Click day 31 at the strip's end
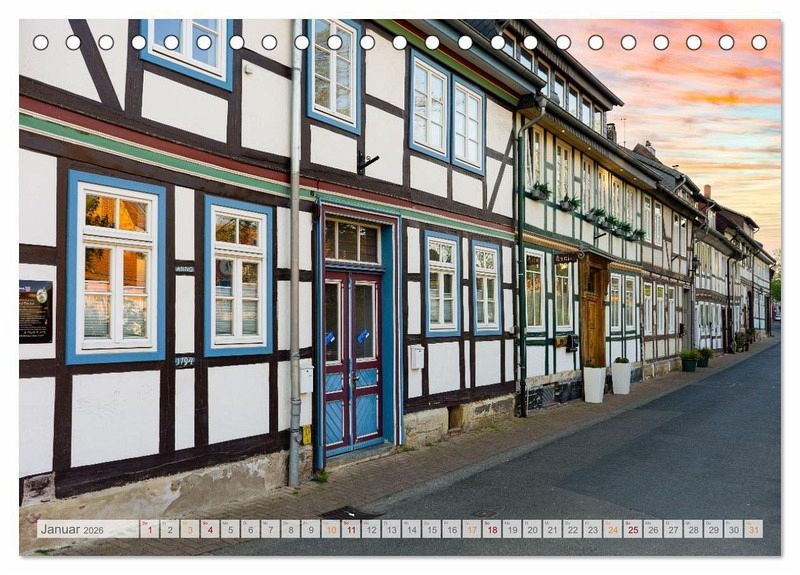800x575 pixels. [753, 529]
